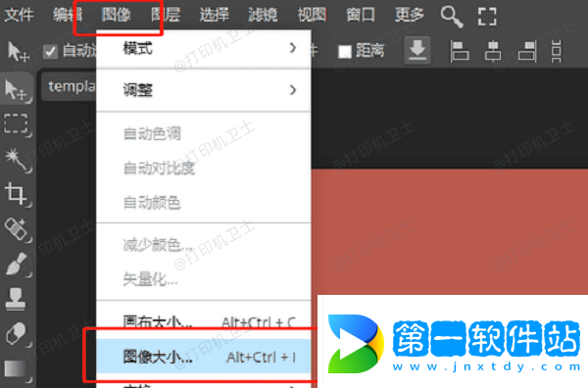Viewport: 588px width, 388px height.
Task: Expand the 模式 submenu
Action: (x=204, y=49)
